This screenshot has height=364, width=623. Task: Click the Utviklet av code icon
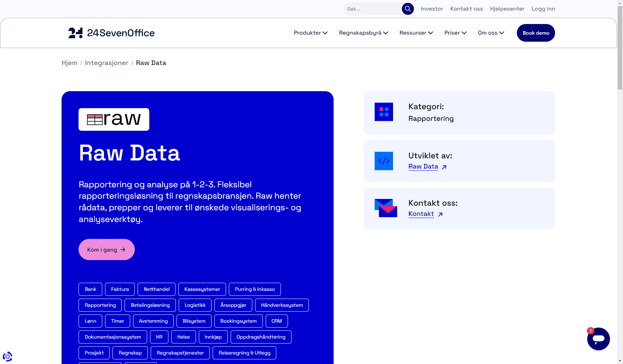click(384, 161)
